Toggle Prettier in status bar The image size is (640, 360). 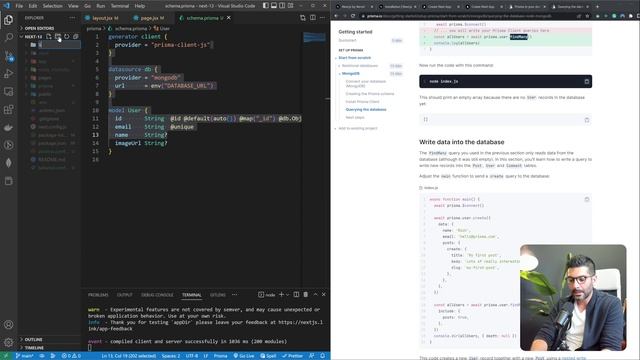coord(292,356)
